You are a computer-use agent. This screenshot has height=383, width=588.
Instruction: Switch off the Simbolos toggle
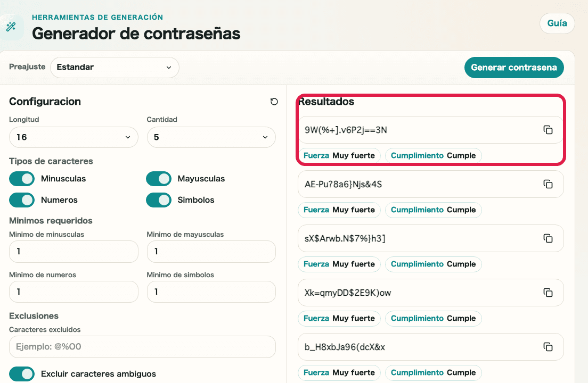[x=159, y=200]
